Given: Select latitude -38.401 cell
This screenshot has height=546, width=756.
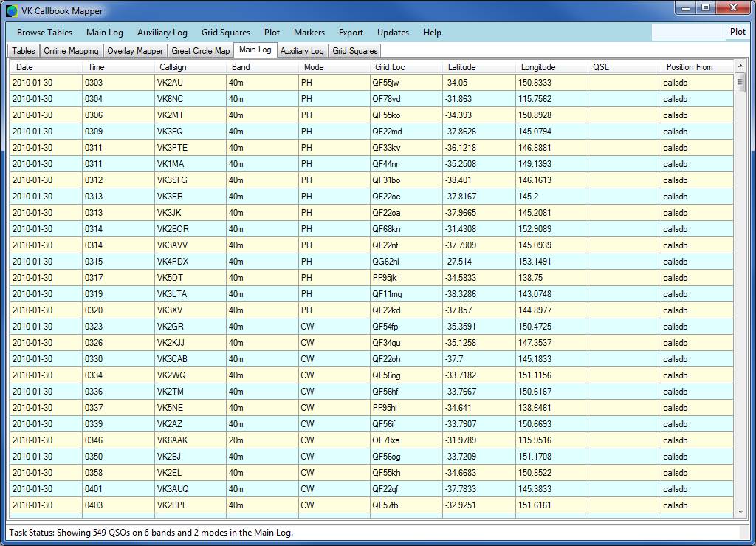Looking at the screenshot, I should click(479, 180).
